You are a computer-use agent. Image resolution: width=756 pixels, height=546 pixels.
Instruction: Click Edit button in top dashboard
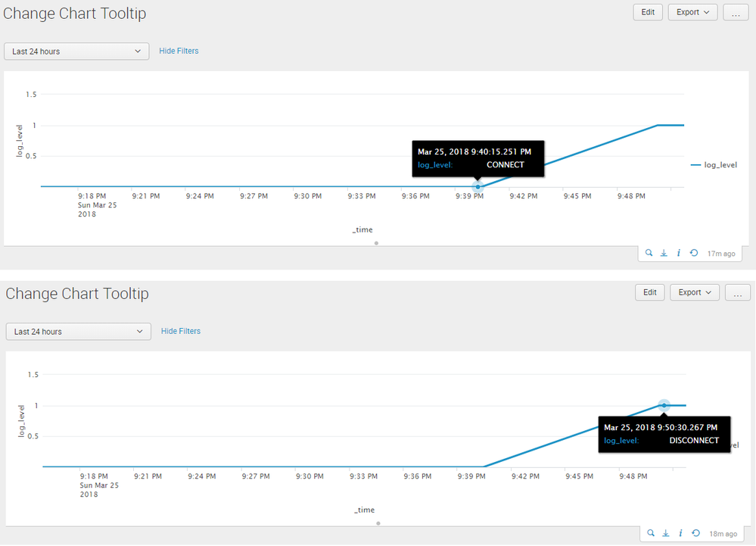(x=648, y=12)
